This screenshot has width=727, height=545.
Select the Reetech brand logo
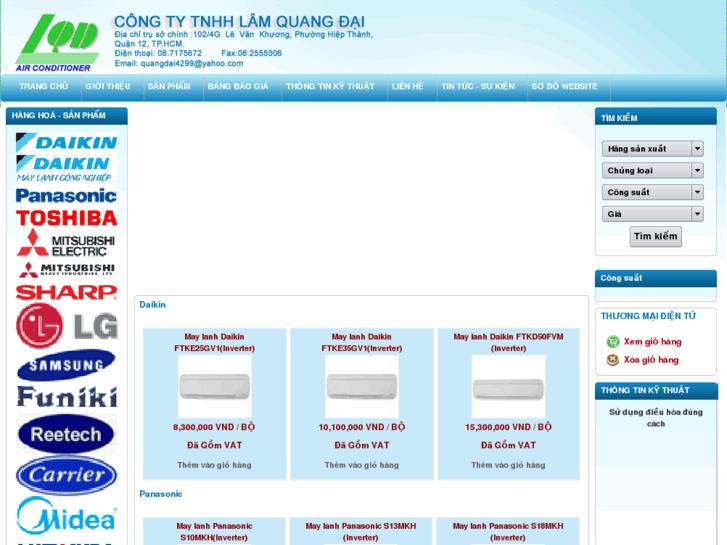[66, 434]
